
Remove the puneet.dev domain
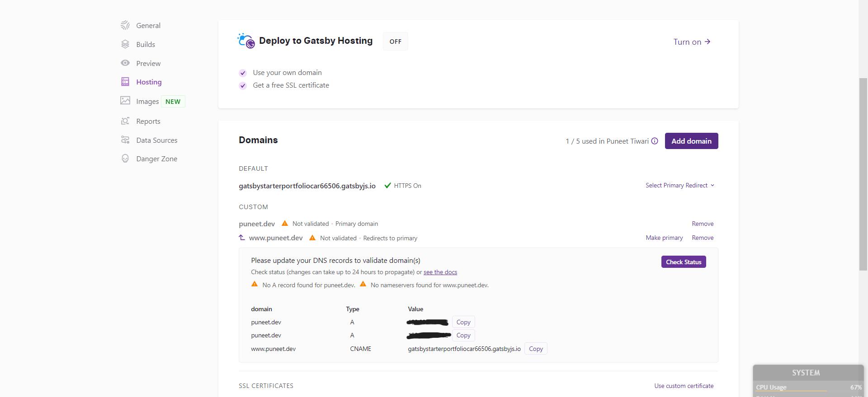tap(703, 224)
